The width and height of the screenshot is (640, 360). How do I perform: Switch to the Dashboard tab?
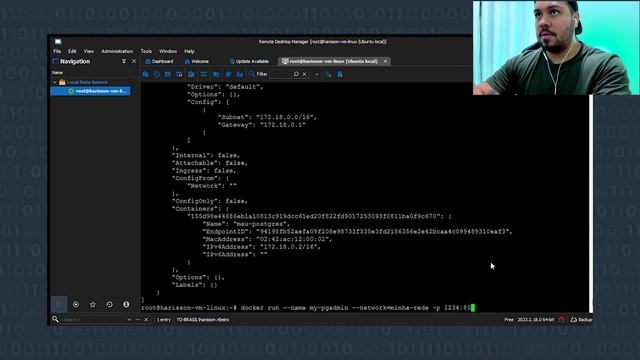[x=160, y=61]
